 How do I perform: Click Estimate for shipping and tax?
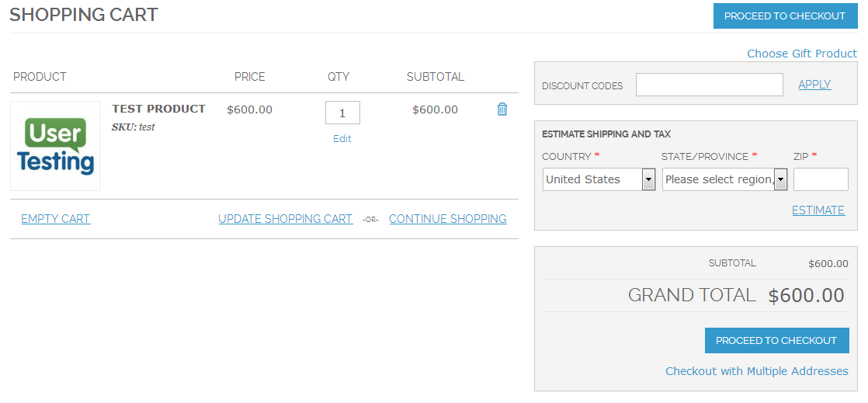tap(818, 210)
